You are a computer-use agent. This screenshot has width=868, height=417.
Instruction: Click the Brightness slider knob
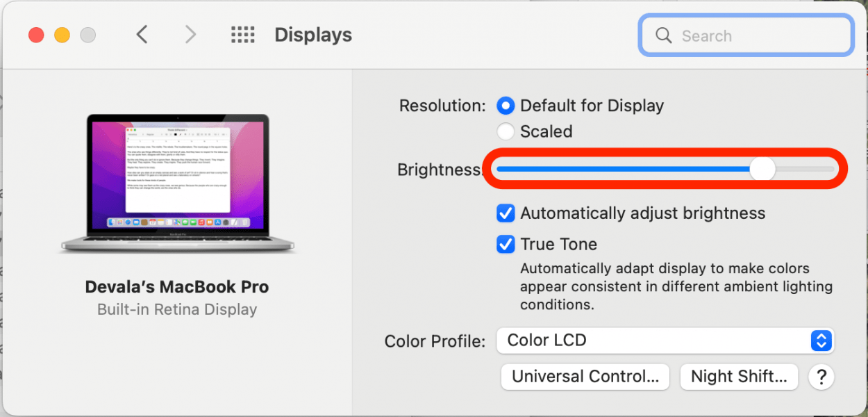pos(763,169)
